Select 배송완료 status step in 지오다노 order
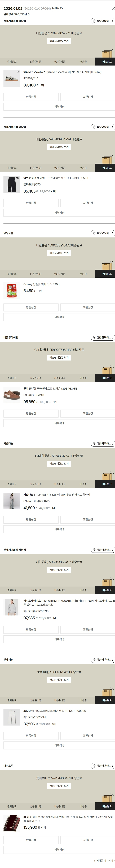Viewport: 115px width, 868px height. click(107, 484)
